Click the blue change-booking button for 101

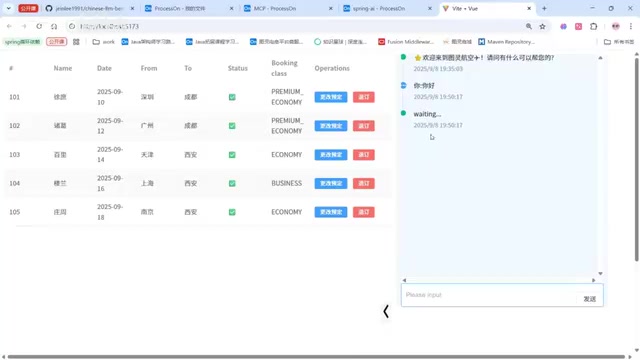pyautogui.click(x=331, y=97)
